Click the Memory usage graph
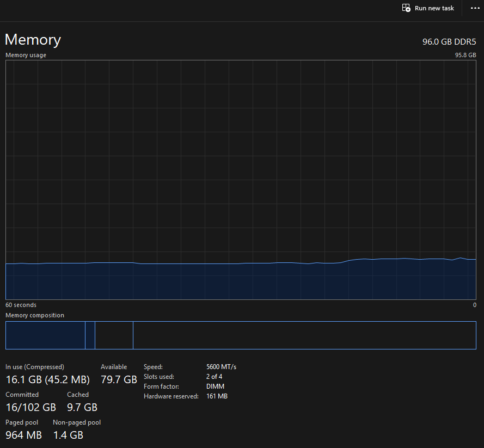 click(x=241, y=180)
